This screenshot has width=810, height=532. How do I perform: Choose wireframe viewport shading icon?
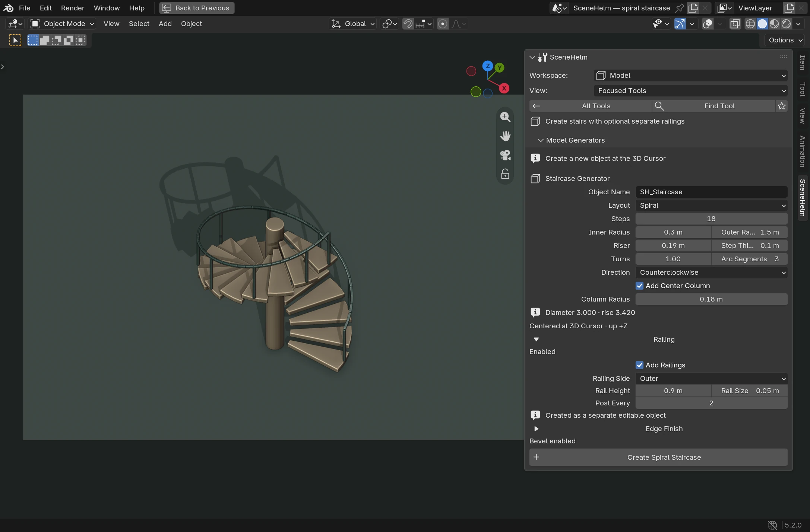pyautogui.click(x=750, y=24)
